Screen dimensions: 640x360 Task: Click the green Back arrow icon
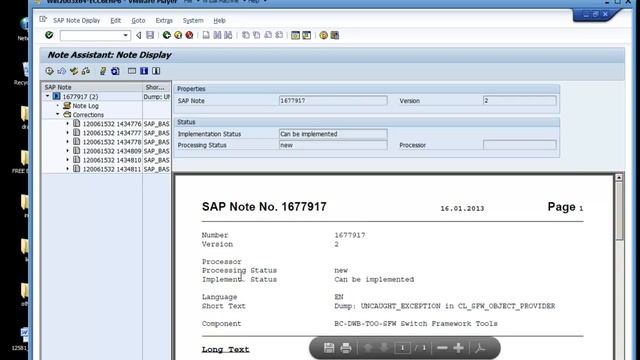(167, 35)
